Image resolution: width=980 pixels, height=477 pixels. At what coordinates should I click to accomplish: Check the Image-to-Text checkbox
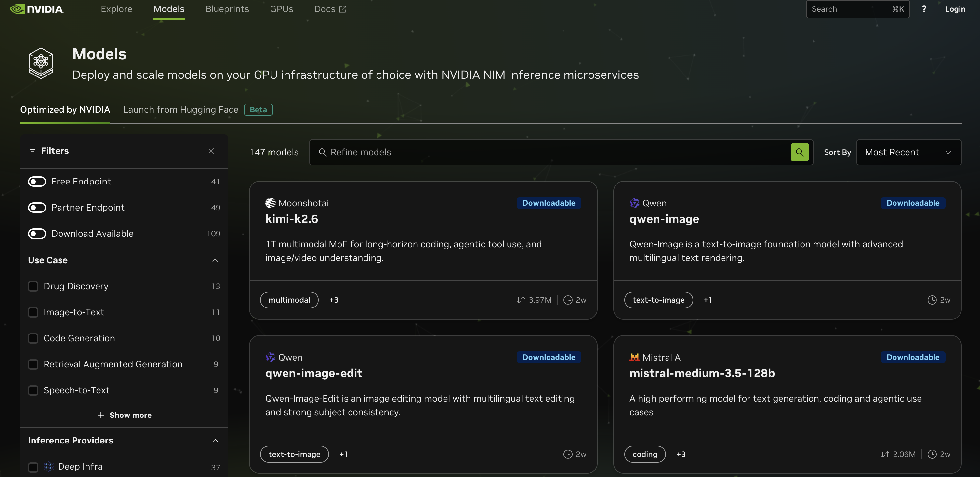[x=33, y=312]
